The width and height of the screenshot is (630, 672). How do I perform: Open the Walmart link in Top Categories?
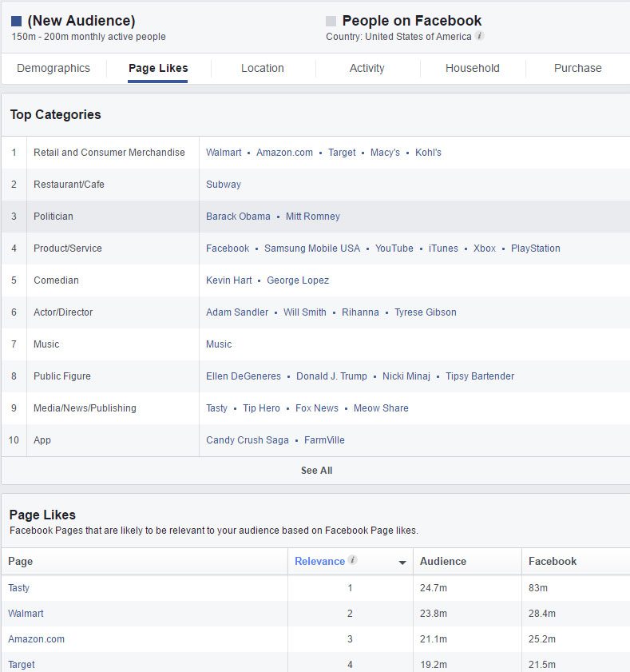point(224,153)
